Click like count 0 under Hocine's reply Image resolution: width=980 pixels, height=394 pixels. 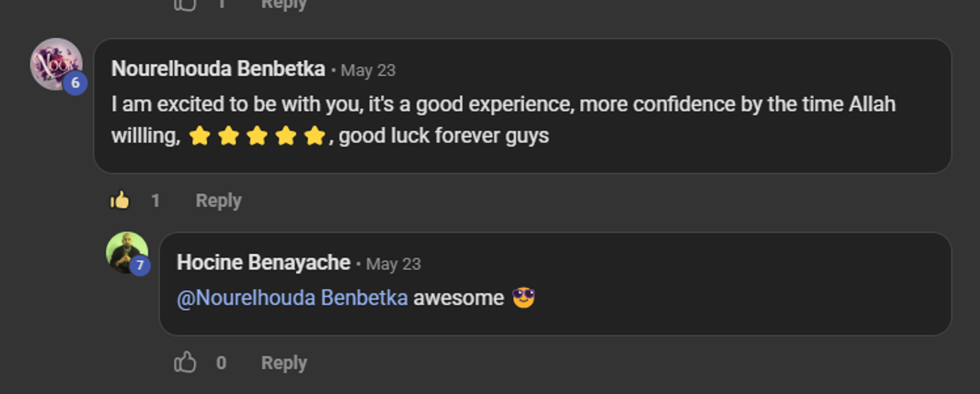tap(221, 363)
